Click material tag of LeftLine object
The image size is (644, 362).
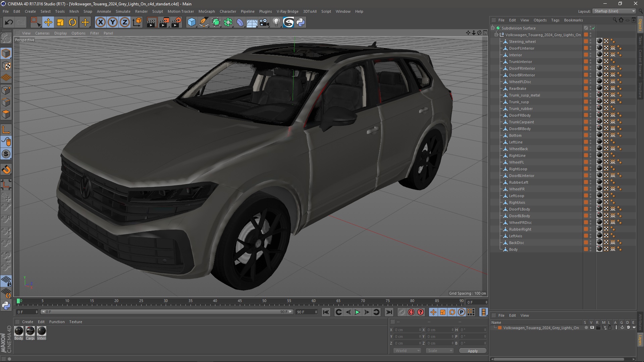coord(599,142)
